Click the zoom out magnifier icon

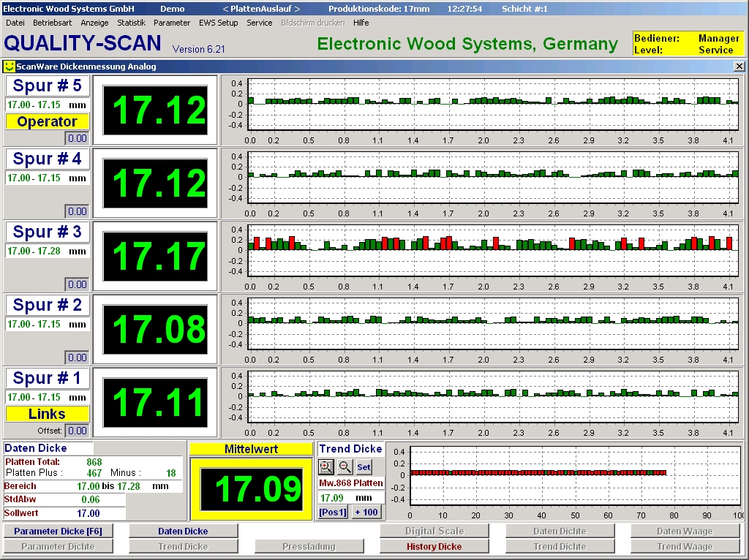tap(345, 466)
